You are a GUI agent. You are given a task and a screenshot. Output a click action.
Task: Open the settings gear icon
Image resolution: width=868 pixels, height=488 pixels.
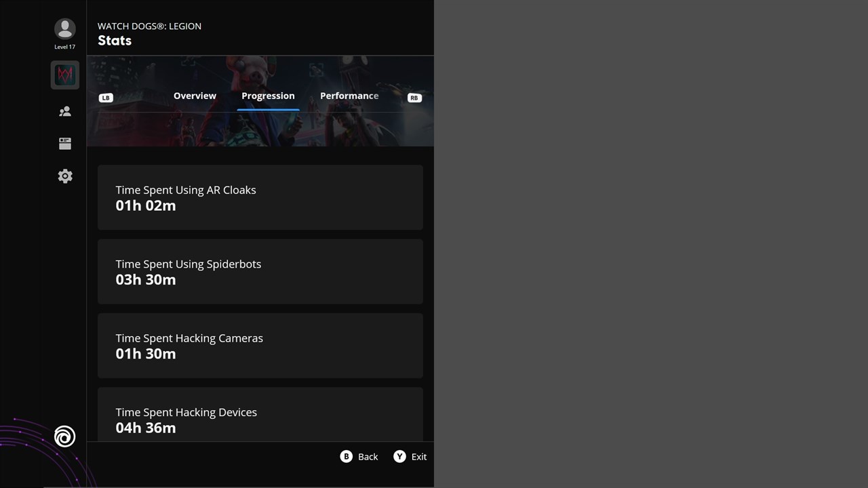tap(65, 176)
